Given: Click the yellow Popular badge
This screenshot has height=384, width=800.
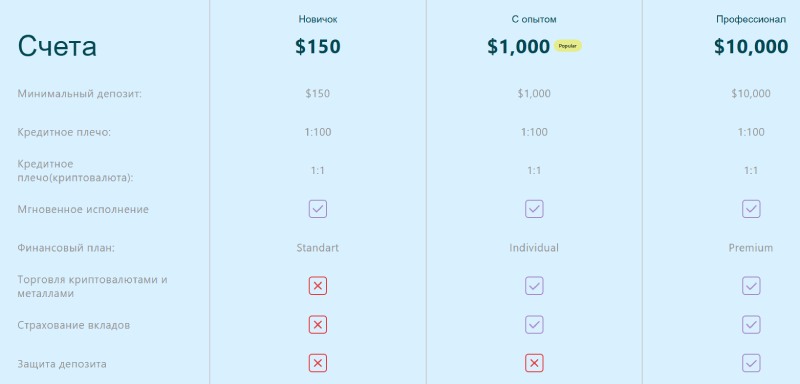Looking at the screenshot, I should (568, 46).
